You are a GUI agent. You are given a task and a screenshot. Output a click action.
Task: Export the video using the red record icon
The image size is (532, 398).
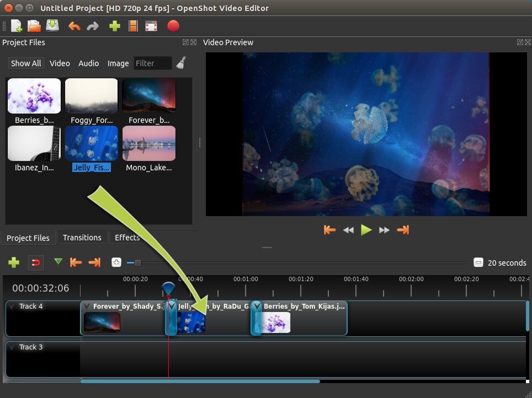tap(173, 26)
